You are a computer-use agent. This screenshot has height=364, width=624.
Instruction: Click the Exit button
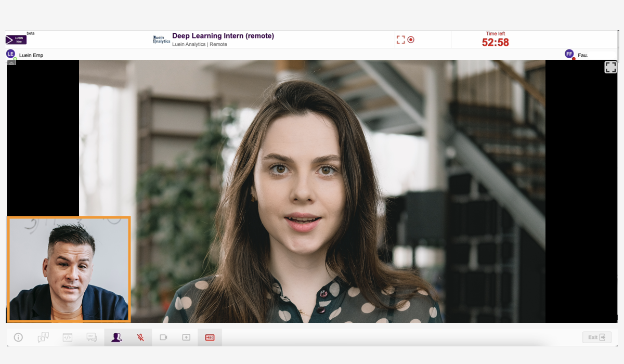coord(596,337)
